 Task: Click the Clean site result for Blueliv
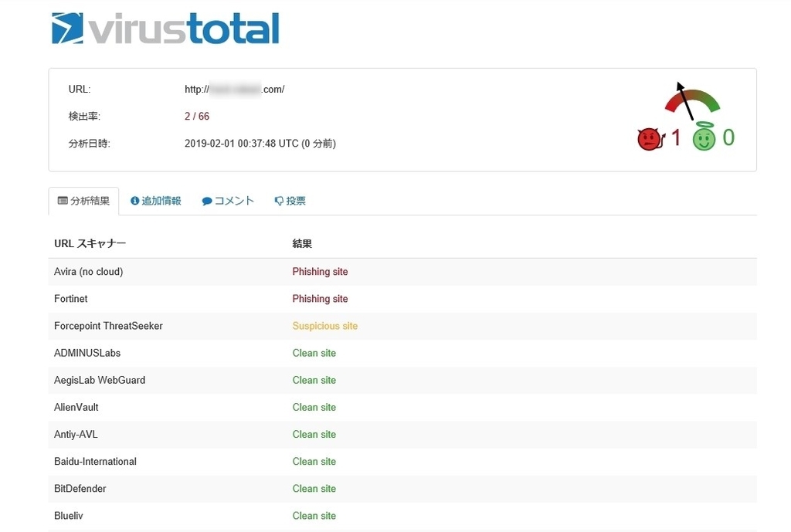click(x=314, y=517)
